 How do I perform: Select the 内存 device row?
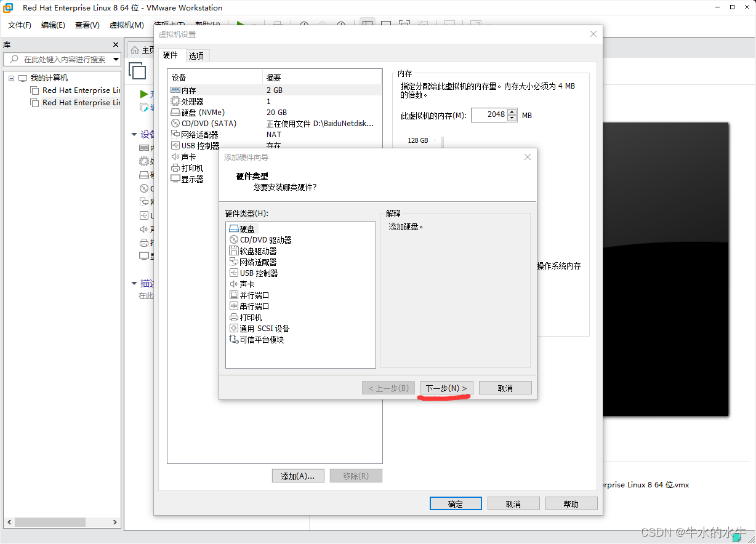tap(275, 90)
